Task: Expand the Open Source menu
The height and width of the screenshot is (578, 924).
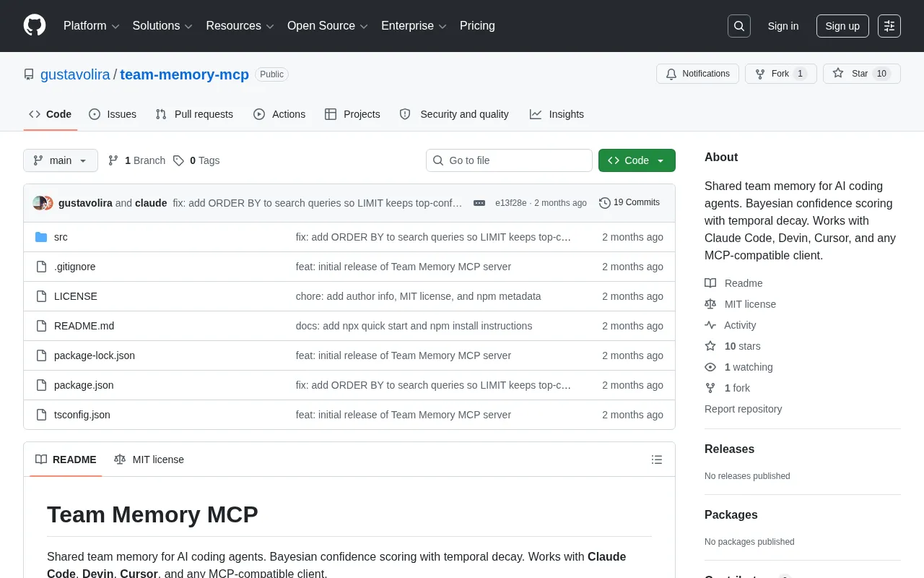Action: pyautogui.click(x=328, y=26)
